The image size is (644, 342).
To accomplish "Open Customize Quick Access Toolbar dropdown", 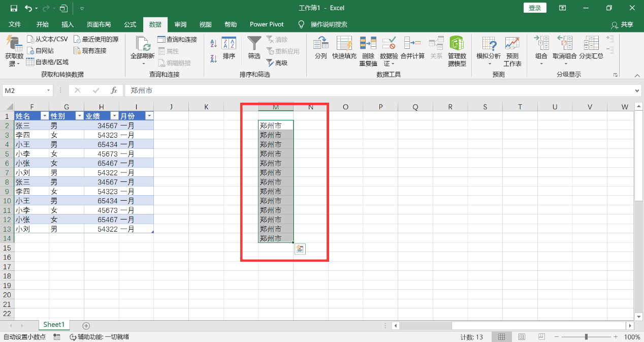I will point(82,8).
